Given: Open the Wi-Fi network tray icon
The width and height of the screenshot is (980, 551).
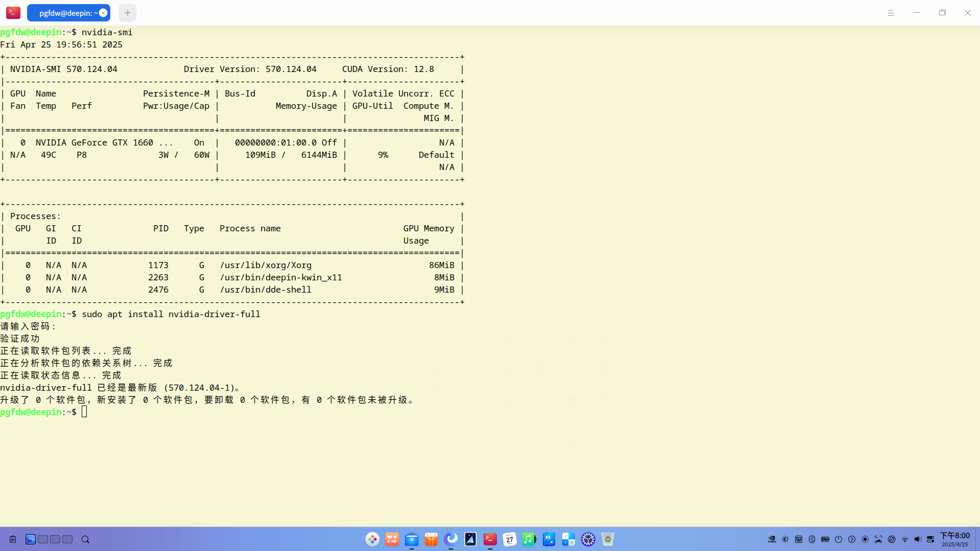Looking at the screenshot, I should pyautogui.click(x=905, y=539).
